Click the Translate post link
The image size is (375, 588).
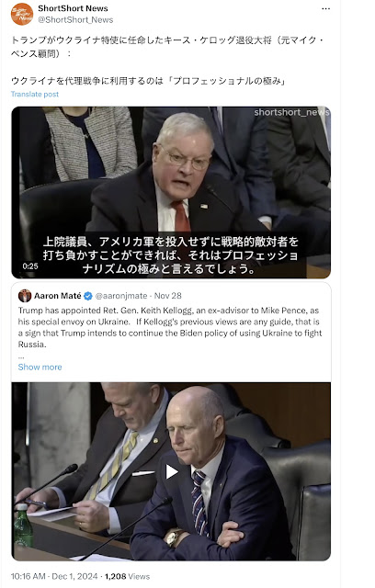(35, 94)
